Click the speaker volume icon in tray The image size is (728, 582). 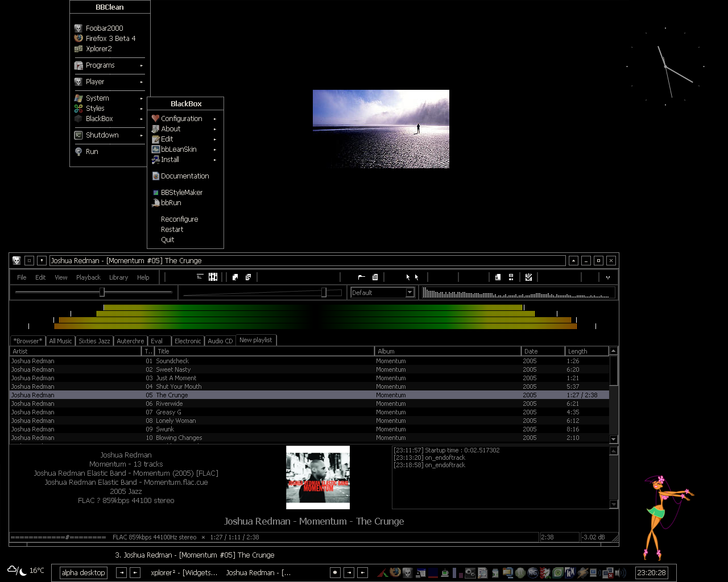(x=621, y=572)
